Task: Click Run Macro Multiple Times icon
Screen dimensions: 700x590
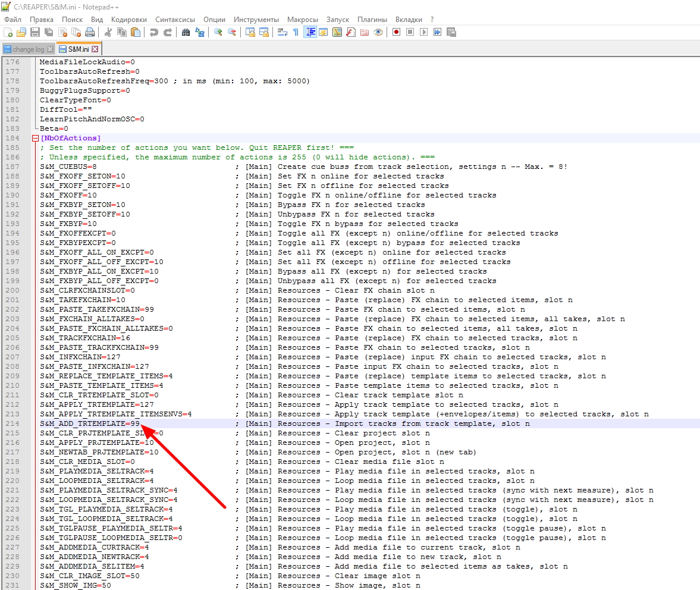Action: tap(438, 32)
